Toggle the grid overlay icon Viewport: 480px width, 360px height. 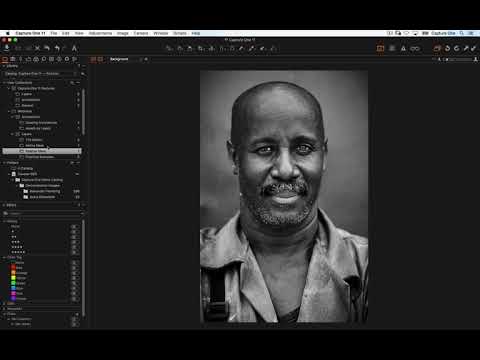click(x=392, y=49)
